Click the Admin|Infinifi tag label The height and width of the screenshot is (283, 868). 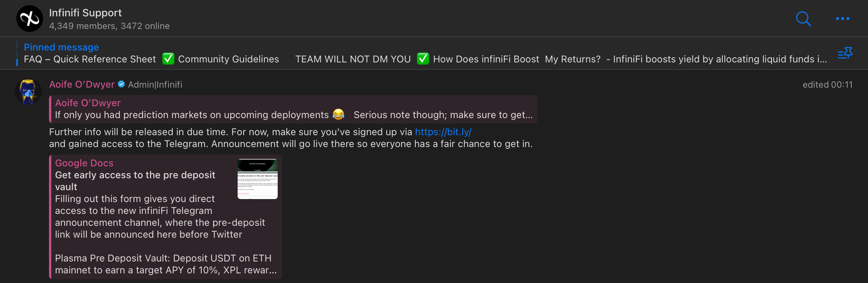[x=155, y=85]
